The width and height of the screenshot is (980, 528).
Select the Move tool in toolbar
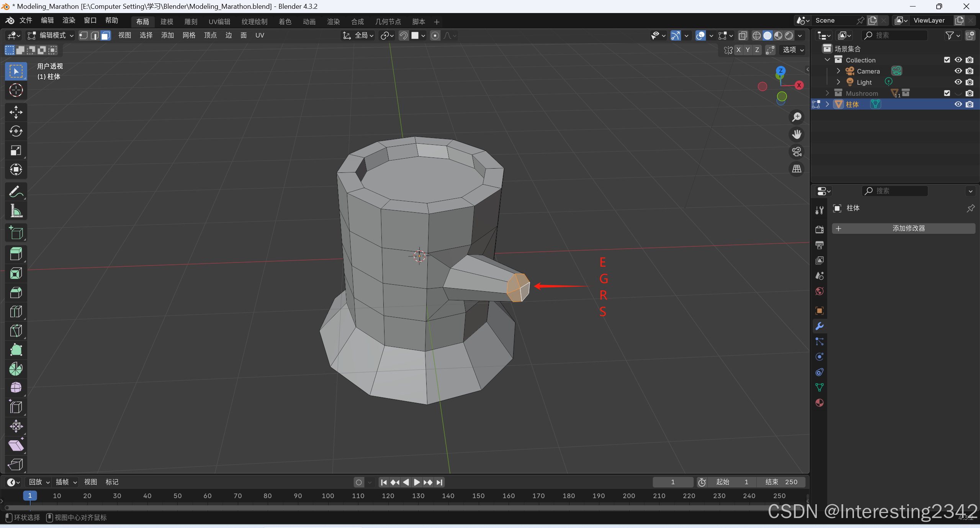pos(16,112)
